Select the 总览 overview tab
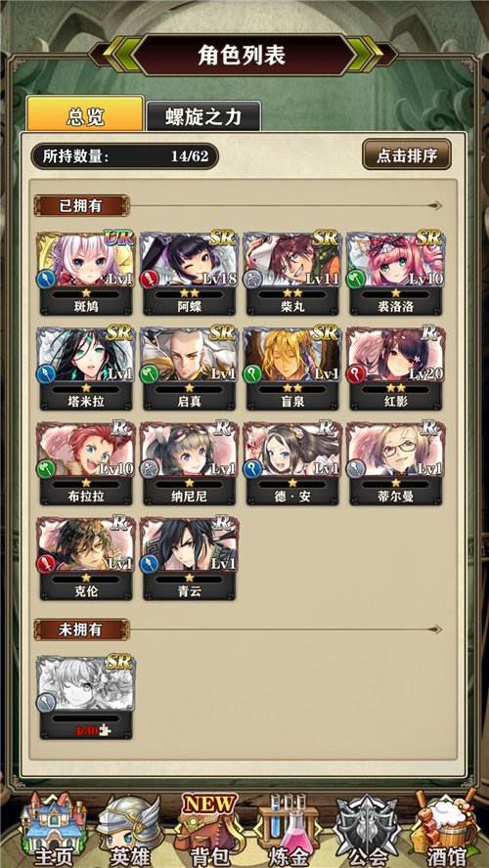This screenshot has width=489, height=868. (x=85, y=114)
